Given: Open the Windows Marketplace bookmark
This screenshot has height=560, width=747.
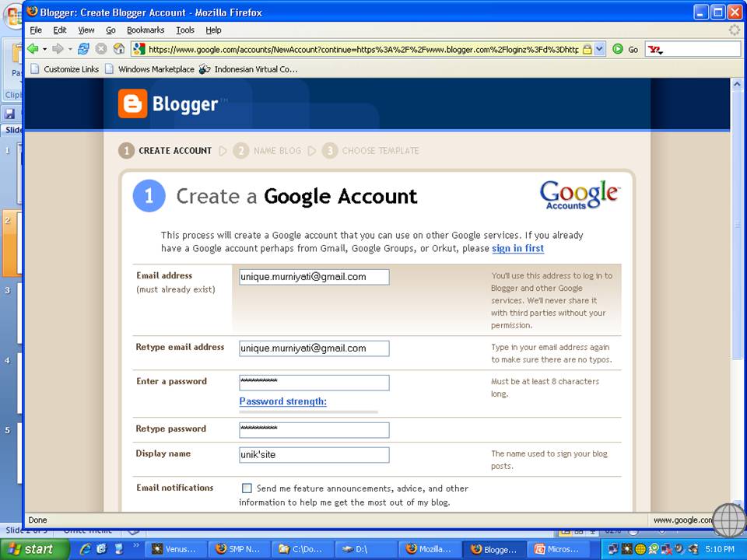Looking at the screenshot, I should pos(149,69).
